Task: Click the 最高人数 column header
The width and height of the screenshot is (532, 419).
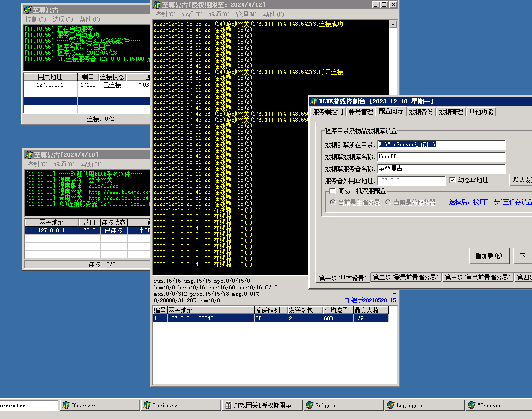Action: (371, 310)
